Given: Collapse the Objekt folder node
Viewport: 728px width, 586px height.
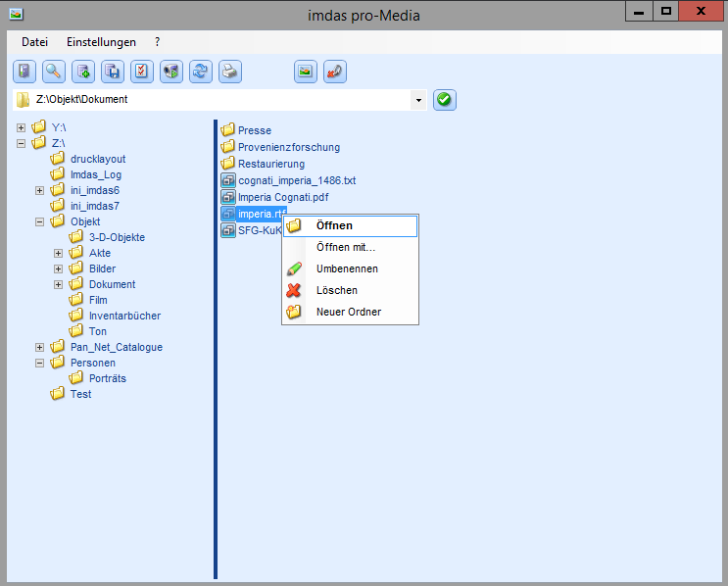Looking at the screenshot, I should coord(39,221).
